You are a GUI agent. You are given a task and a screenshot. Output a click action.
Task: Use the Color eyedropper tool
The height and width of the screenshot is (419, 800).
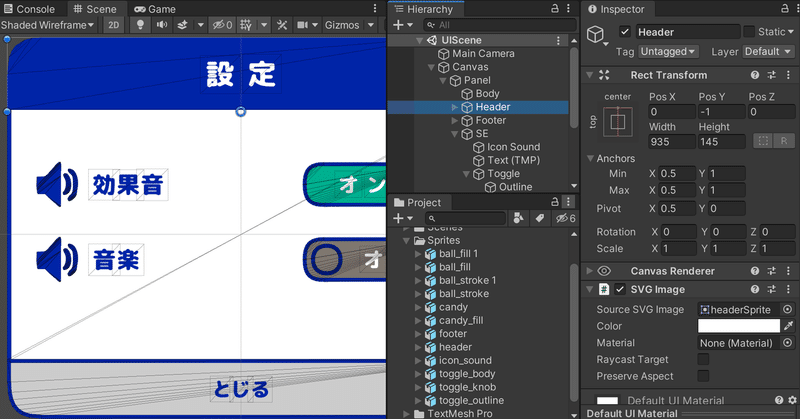[788, 326]
